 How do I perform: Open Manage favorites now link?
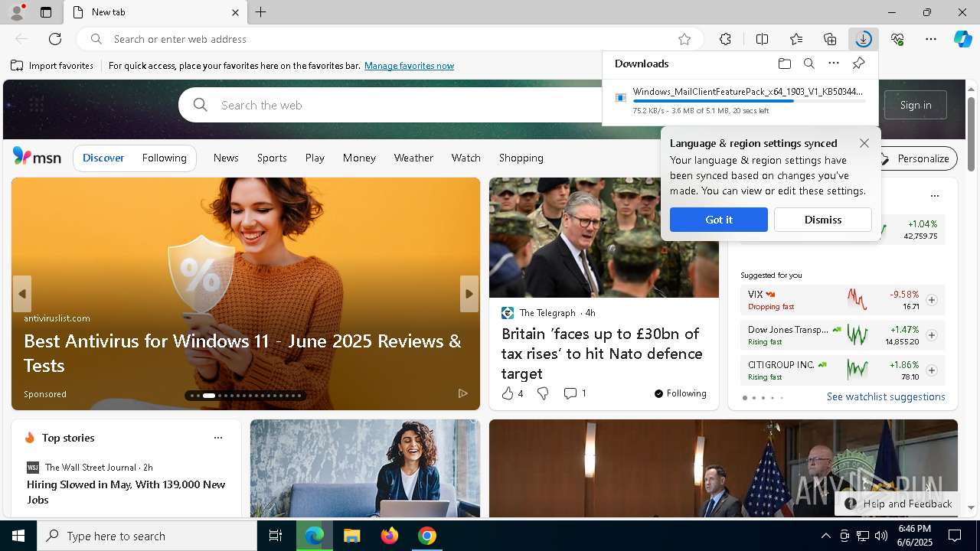coord(409,66)
